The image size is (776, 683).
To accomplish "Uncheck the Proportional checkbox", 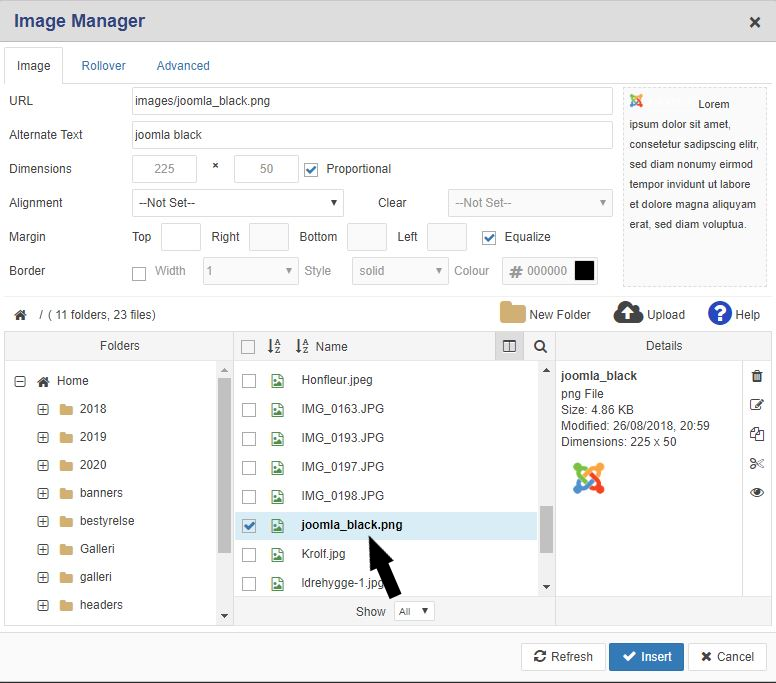I will (x=311, y=169).
